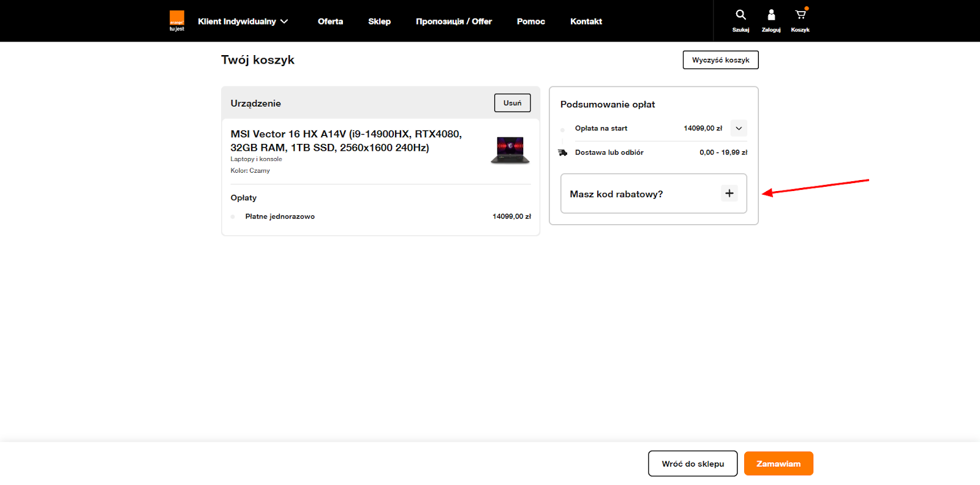Select the Urządzenie section header
This screenshot has width=980, height=485.
pyautogui.click(x=255, y=103)
